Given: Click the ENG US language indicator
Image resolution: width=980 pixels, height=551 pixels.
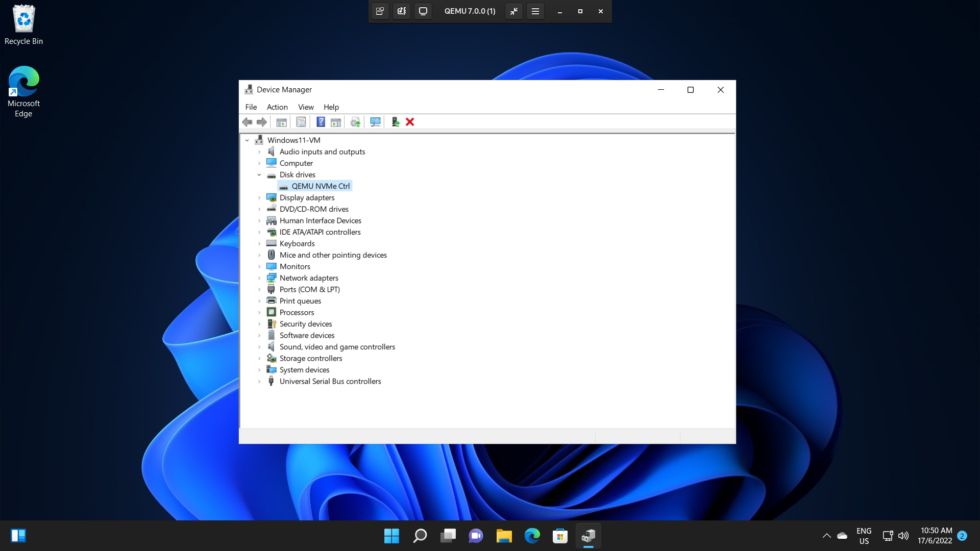Looking at the screenshot, I should (x=864, y=536).
